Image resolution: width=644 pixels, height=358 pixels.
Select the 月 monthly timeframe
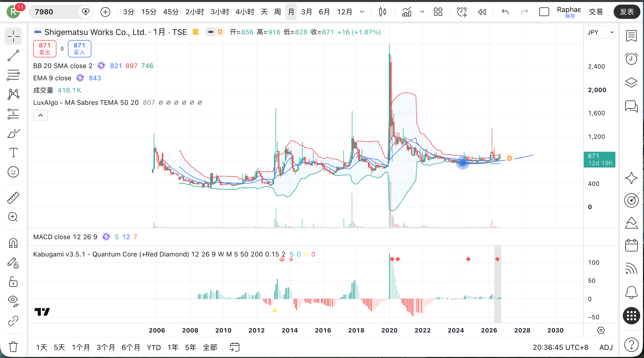[x=291, y=12]
